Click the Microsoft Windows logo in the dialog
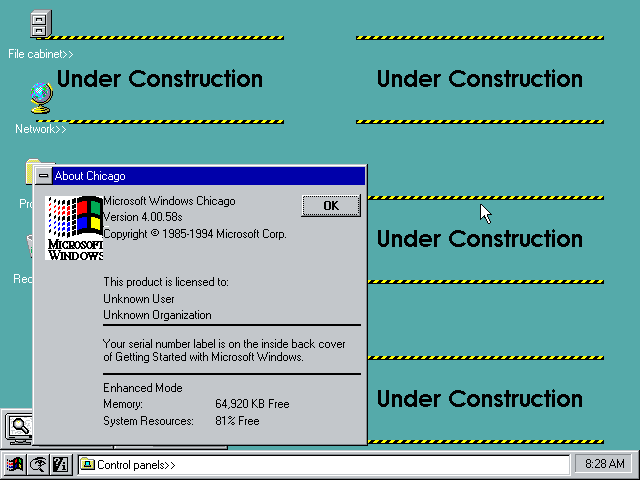The height and width of the screenshot is (480, 640). (x=75, y=228)
